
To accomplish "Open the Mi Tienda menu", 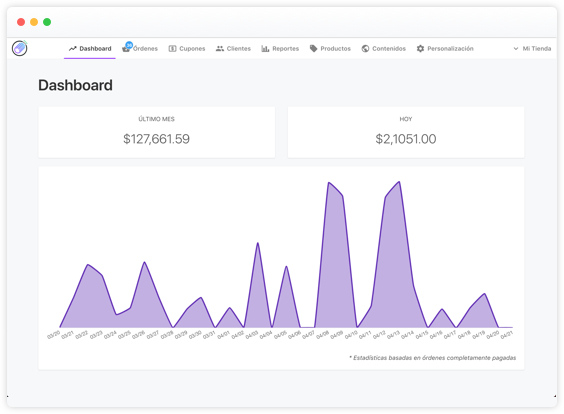I will click(x=537, y=49).
